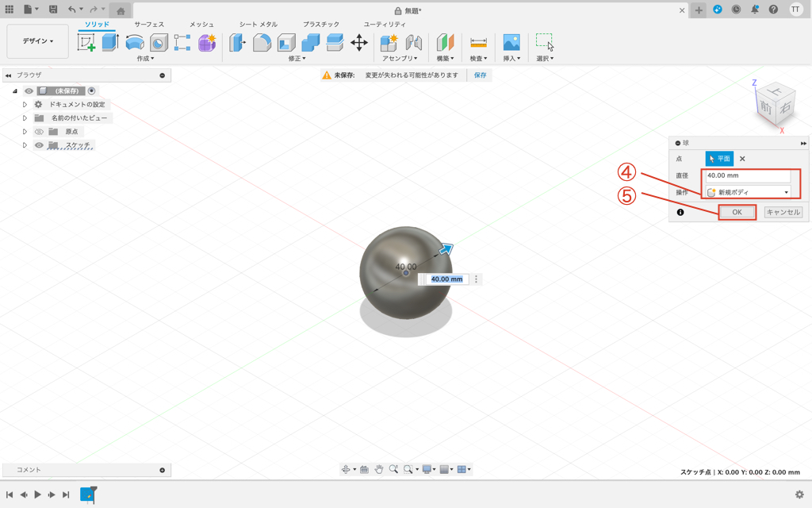The image size is (812, 508).
Task: Activate the Move/Copy arrows icon
Action: click(x=359, y=43)
